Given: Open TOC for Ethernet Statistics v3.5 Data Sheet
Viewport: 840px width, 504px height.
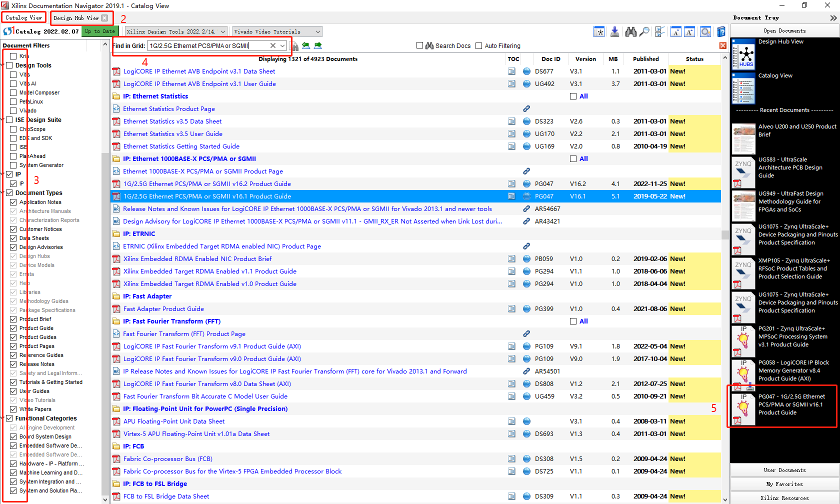Looking at the screenshot, I should tap(511, 121).
